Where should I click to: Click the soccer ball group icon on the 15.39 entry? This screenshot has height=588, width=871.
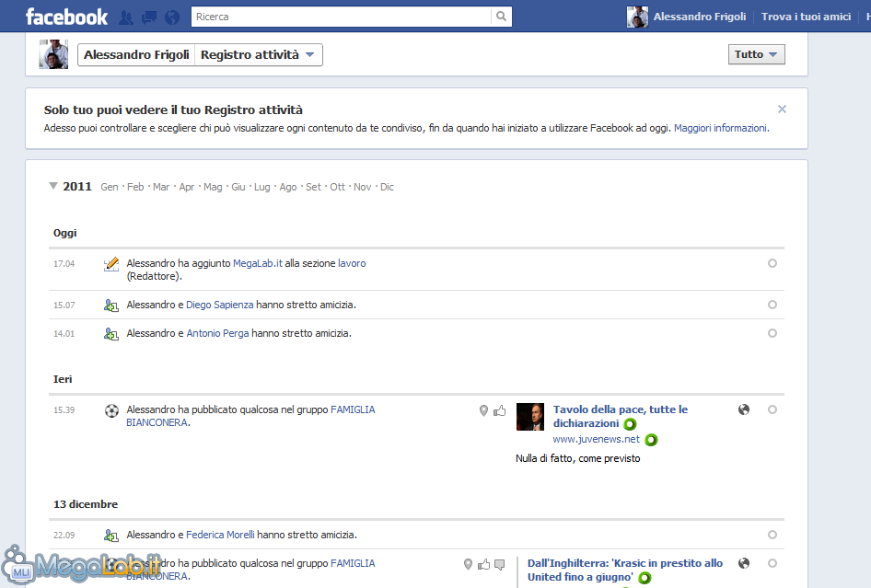click(111, 411)
